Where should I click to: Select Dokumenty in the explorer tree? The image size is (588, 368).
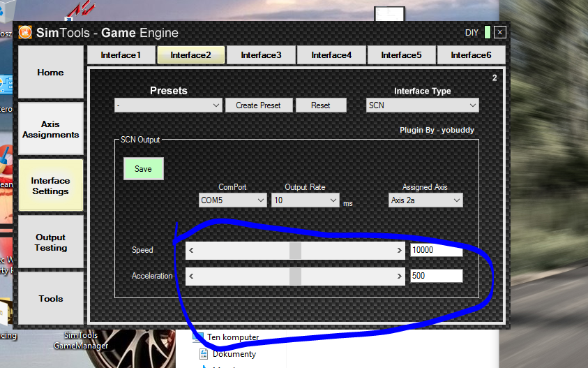tap(234, 354)
